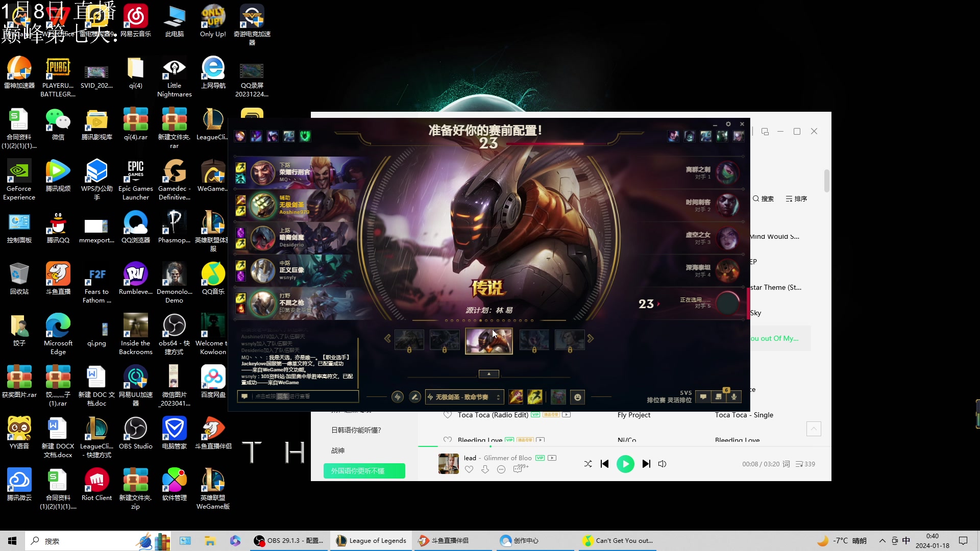
Task: Open the emote selector smiley icon
Action: click(578, 397)
